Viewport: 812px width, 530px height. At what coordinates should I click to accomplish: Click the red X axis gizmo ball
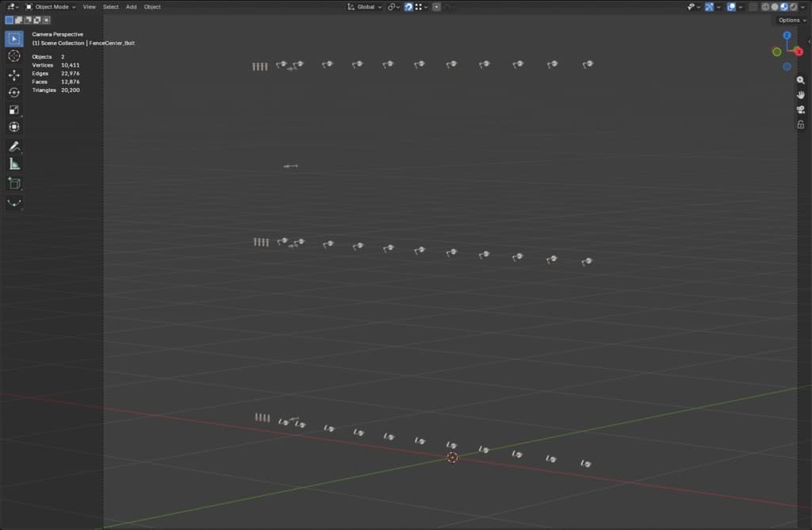coord(799,52)
